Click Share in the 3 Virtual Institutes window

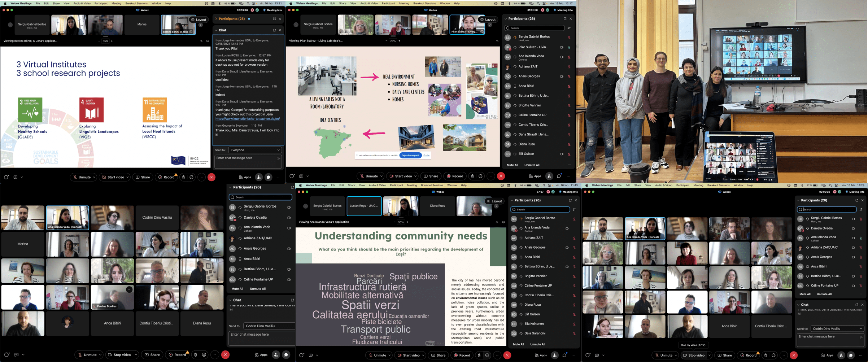143,177
